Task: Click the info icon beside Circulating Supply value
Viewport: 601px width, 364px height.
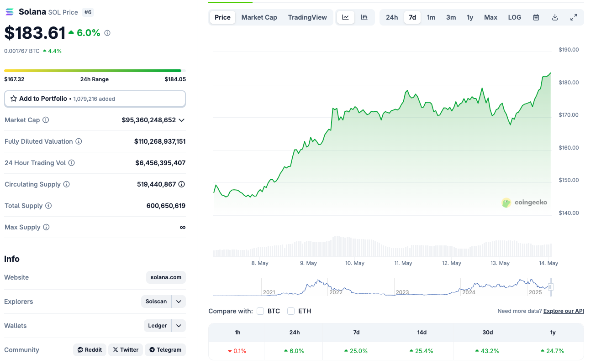Action: pos(181,184)
